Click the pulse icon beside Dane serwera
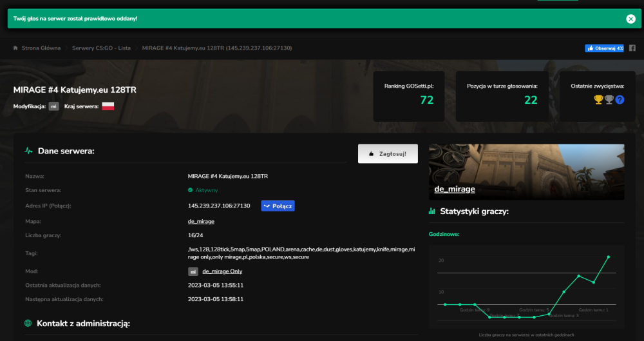 pos(28,151)
